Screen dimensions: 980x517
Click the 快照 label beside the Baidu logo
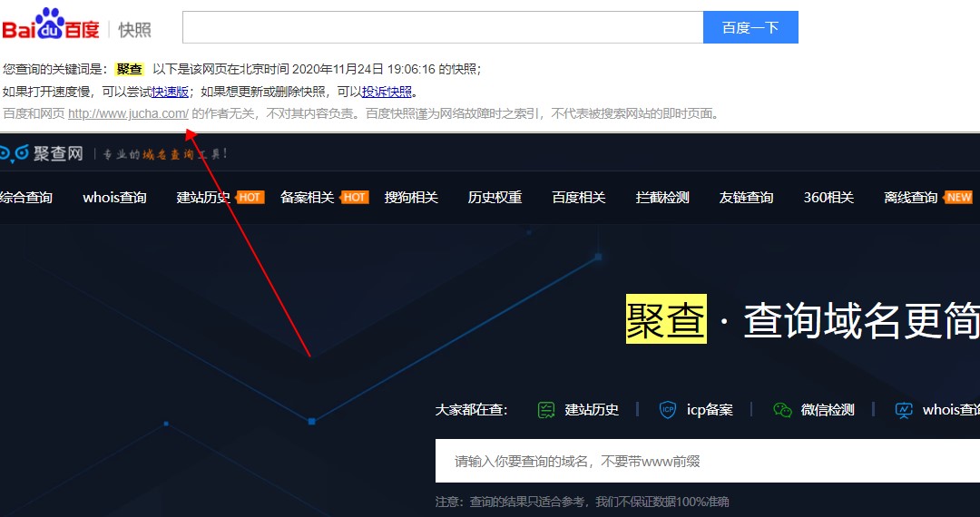[135, 29]
